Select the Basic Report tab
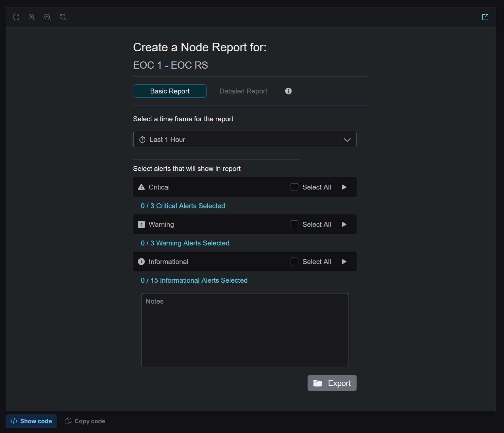This screenshot has width=504, height=433. pyautogui.click(x=170, y=91)
